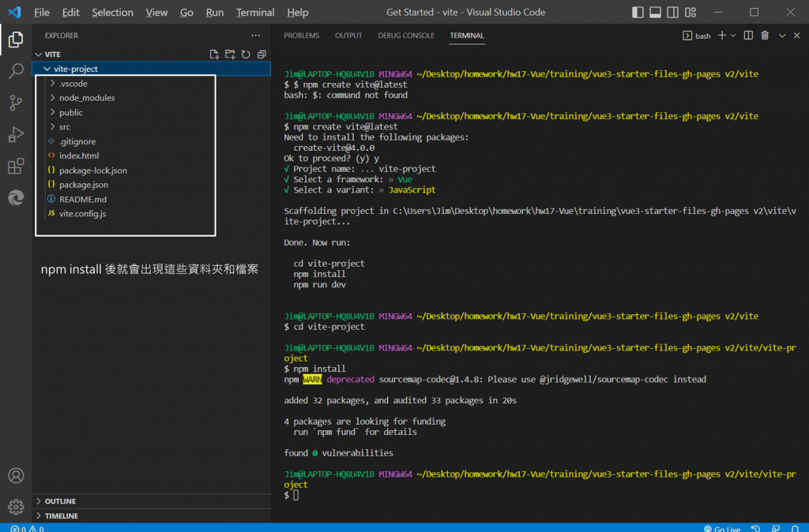Open the Selection menu

[x=112, y=12]
